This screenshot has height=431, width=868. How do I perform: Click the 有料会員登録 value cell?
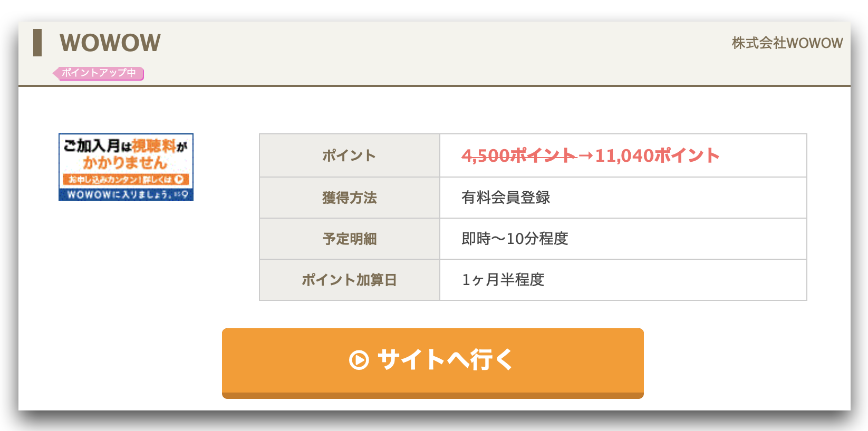pos(623,198)
